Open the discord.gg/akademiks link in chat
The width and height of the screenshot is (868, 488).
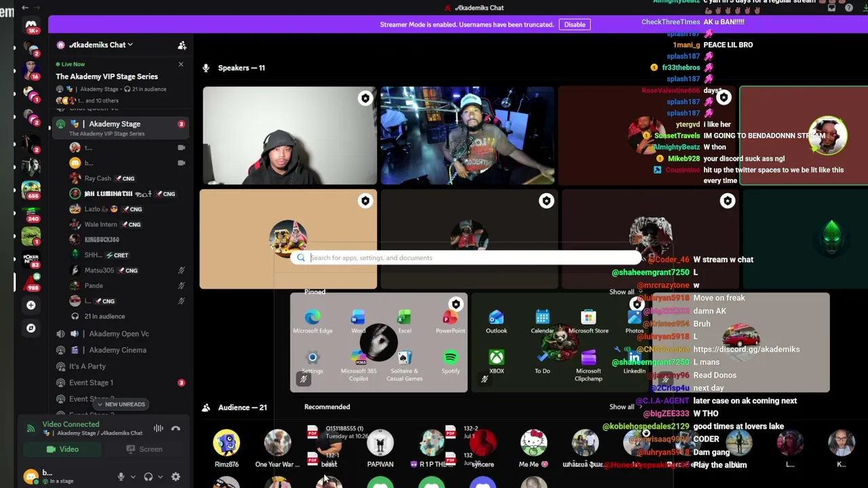[746, 349]
